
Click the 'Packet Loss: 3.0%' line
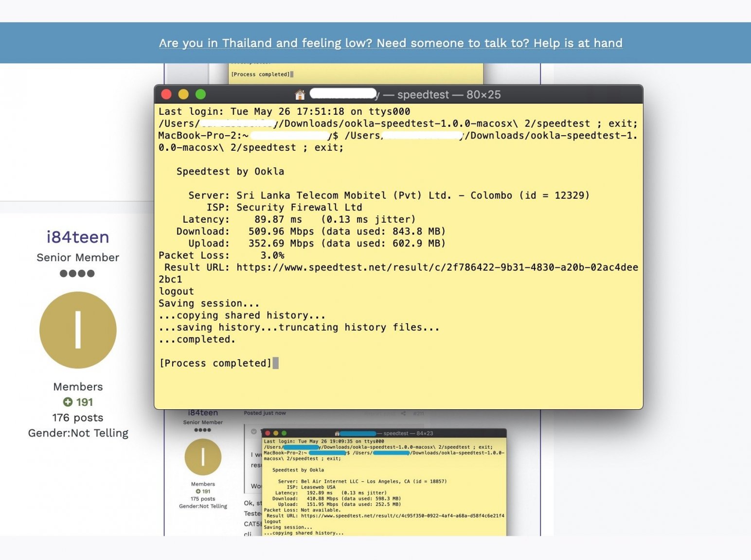(x=222, y=256)
